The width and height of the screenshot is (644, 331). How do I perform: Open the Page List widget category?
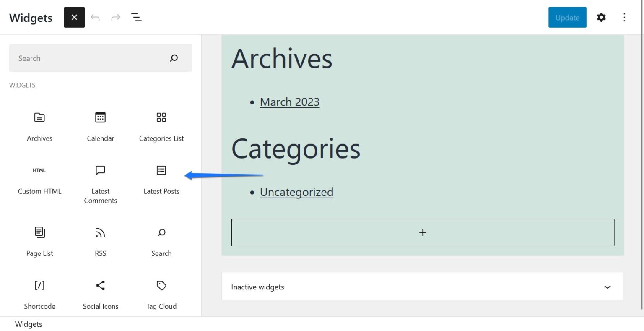coord(39,241)
